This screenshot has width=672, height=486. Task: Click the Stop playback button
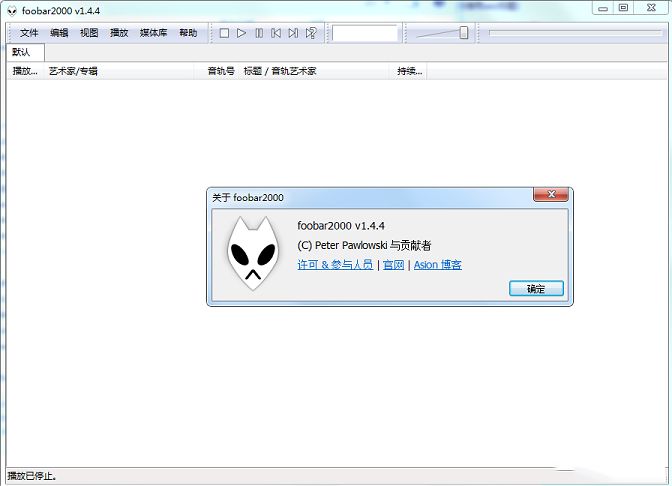224,33
